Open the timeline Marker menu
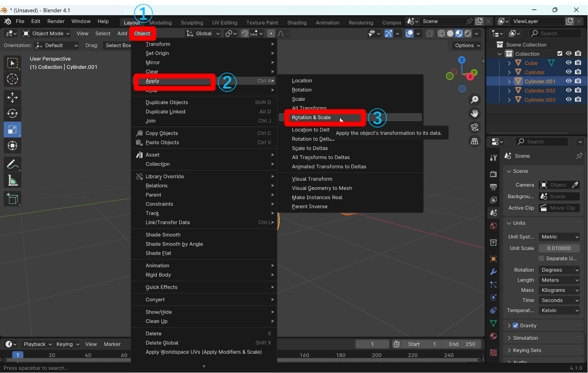Image resolution: width=588 pixels, height=373 pixels. tap(112, 344)
